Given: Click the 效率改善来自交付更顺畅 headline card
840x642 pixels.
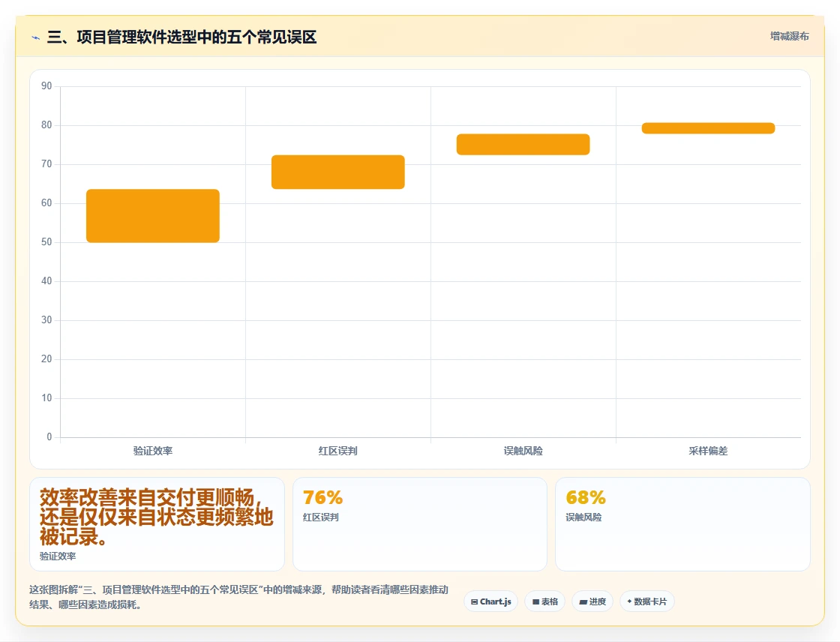Looking at the screenshot, I should pyautogui.click(x=157, y=524).
